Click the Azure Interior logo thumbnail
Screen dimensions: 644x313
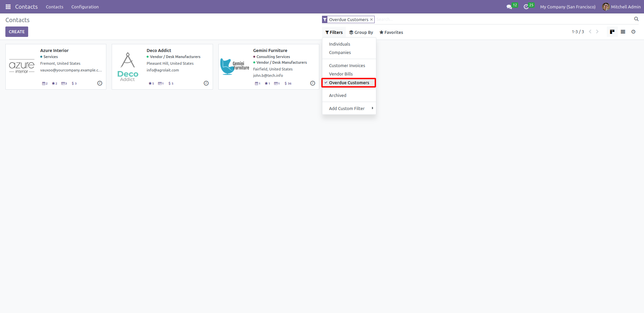point(22,67)
